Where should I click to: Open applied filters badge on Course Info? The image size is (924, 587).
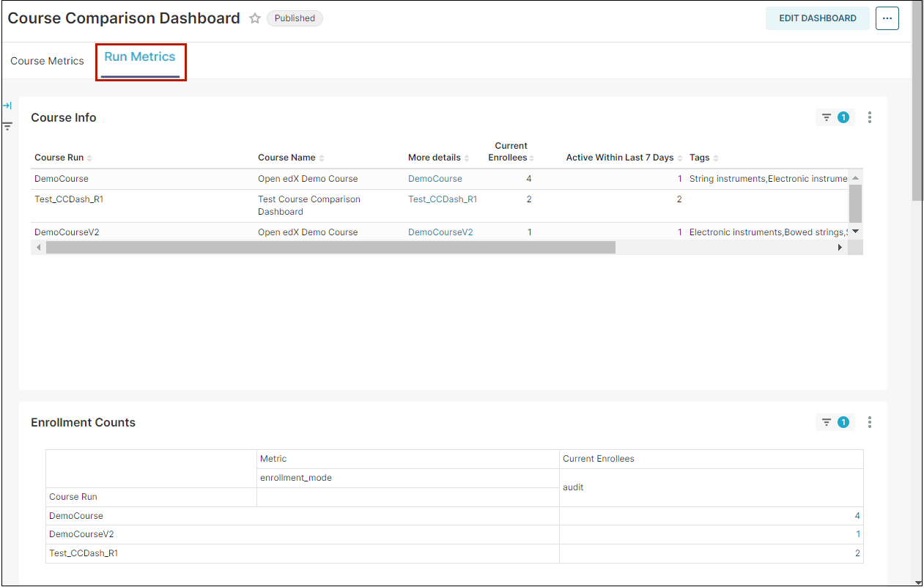tap(835, 117)
